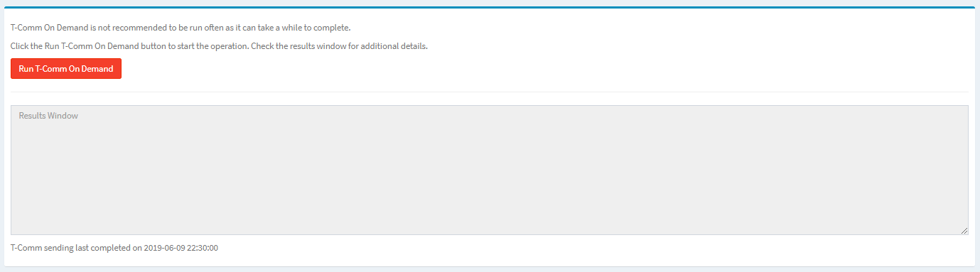The width and height of the screenshot is (980, 272).
Task: Click the not recommended warning sentence
Action: (181, 28)
